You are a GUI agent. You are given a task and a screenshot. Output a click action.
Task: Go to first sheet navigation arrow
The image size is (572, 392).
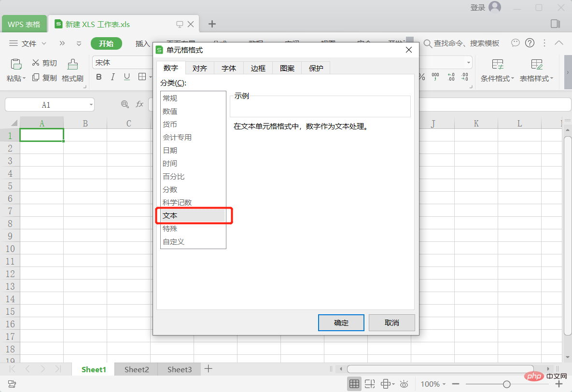(x=13, y=369)
